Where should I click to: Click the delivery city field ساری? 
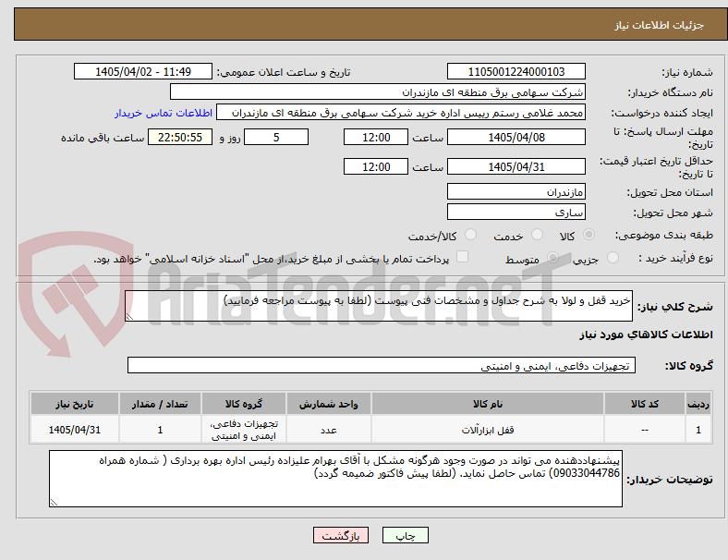(516, 213)
